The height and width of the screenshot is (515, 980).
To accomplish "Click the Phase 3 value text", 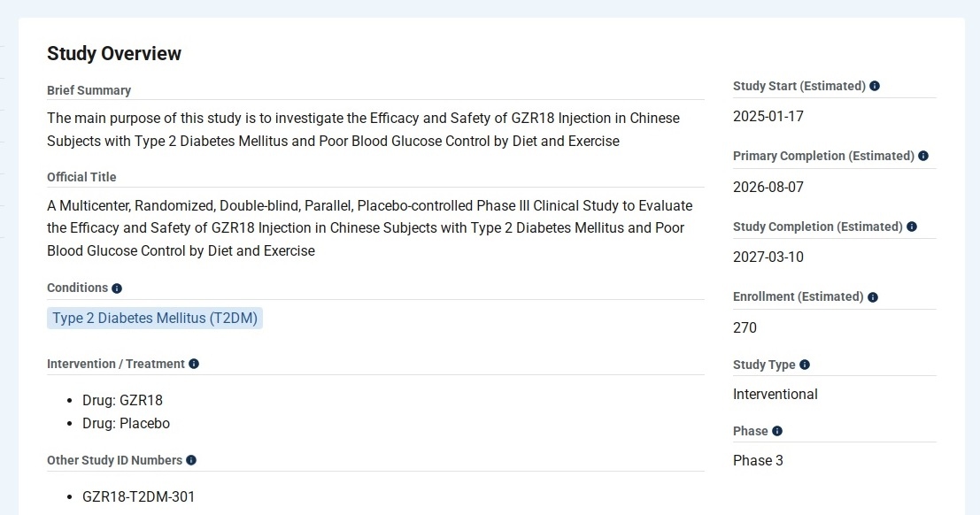I will pos(758,460).
